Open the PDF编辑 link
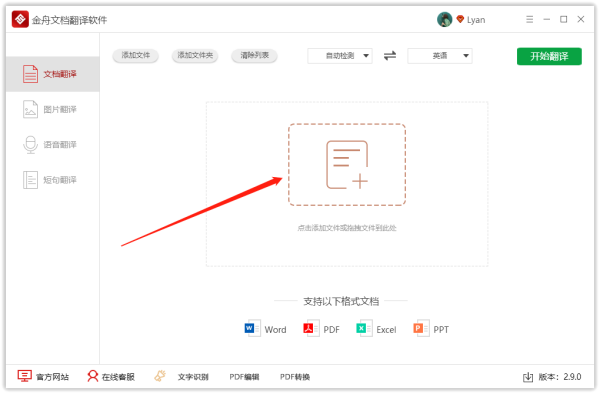 click(244, 377)
